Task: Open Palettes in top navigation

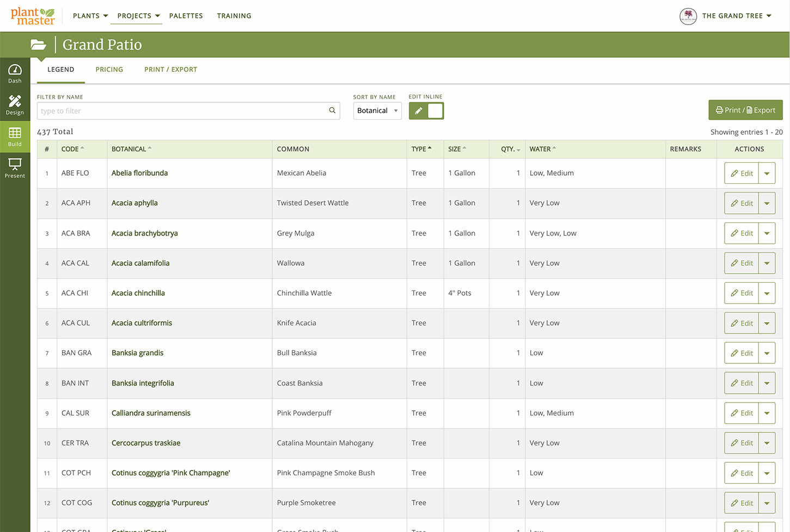Action: click(186, 16)
